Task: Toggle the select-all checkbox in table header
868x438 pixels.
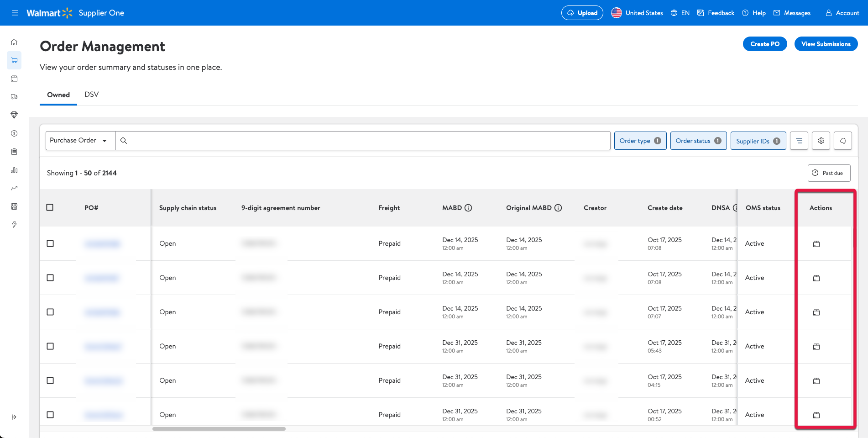Action: coord(50,207)
